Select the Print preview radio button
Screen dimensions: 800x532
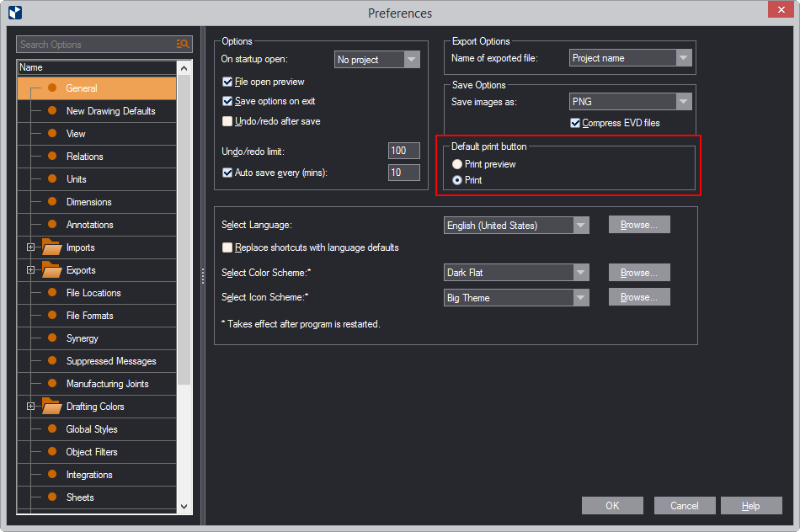pos(457,164)
